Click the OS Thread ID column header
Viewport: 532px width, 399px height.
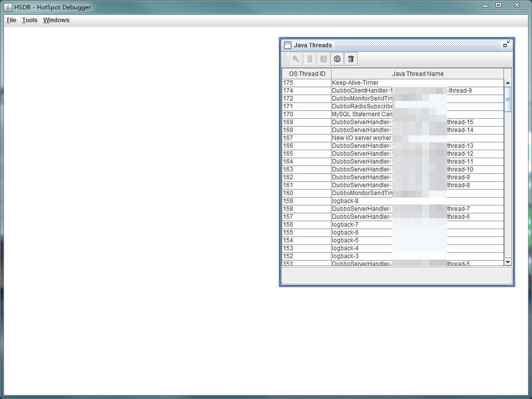[x=307, y=73]
